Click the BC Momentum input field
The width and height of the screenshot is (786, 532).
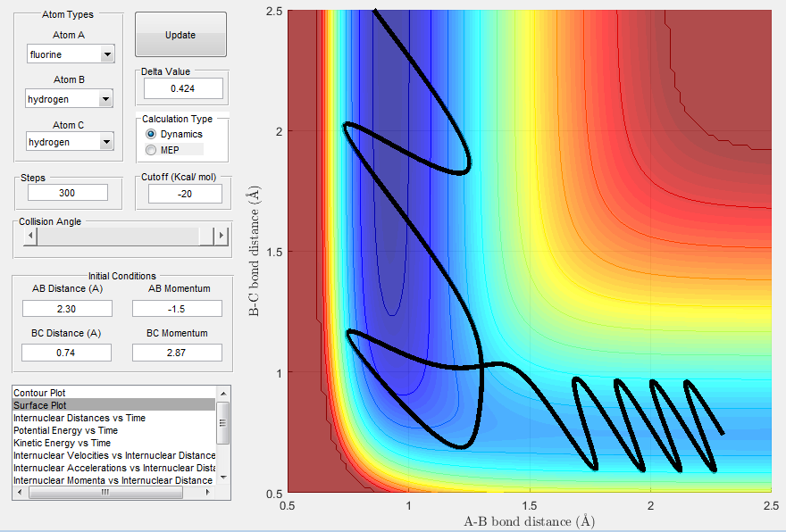[x=177, y=353]
